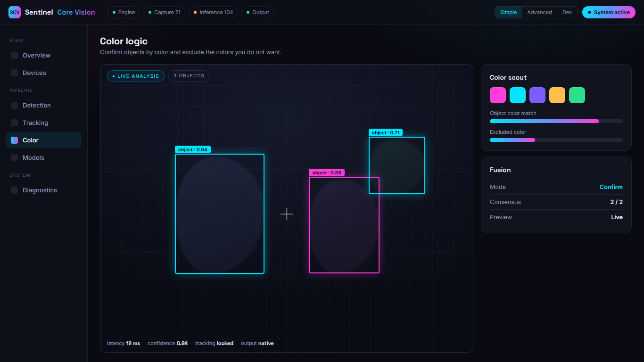644x362 pixels.
Task: Click the Detection sidebar icon
Action: pyautogui.click(x=14, y=105)
